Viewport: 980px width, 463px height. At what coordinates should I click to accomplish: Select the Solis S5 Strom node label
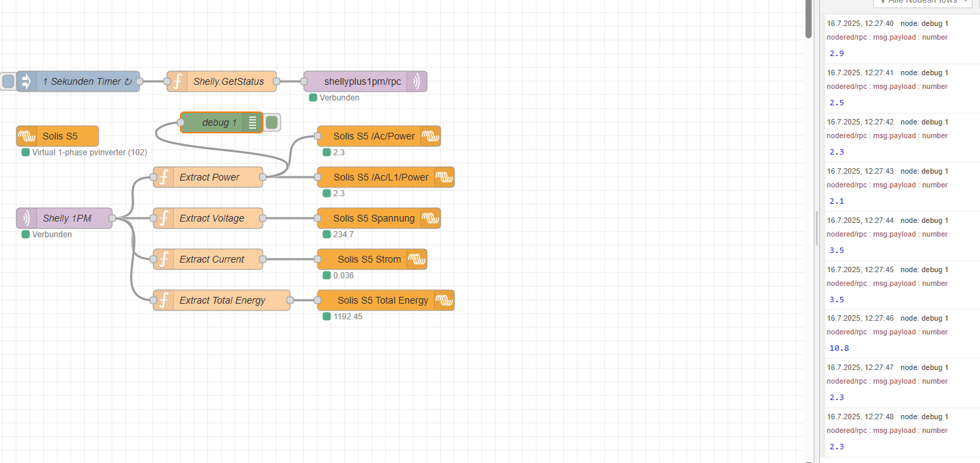point(370,259)
